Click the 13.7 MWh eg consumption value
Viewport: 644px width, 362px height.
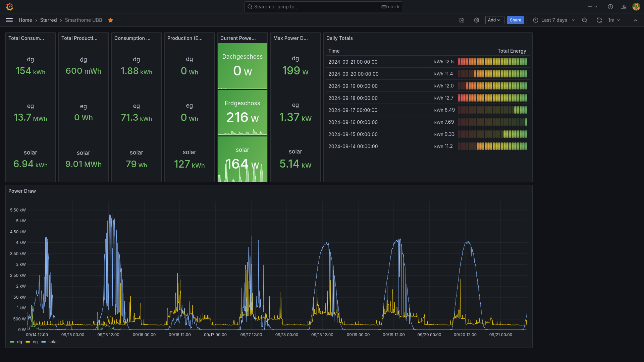31,118
